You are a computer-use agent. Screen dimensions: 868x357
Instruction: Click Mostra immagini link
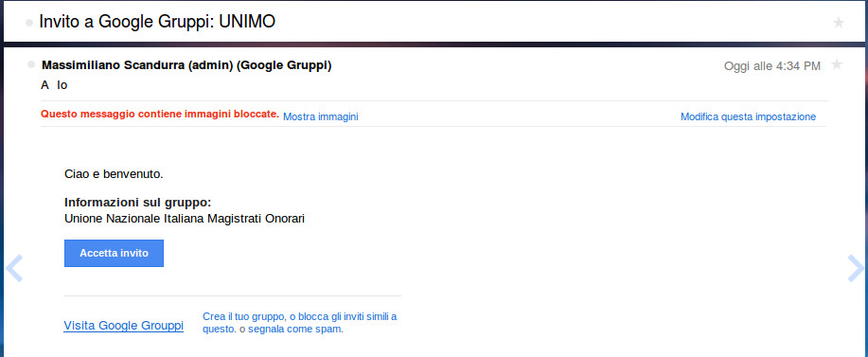pos(321,116)
